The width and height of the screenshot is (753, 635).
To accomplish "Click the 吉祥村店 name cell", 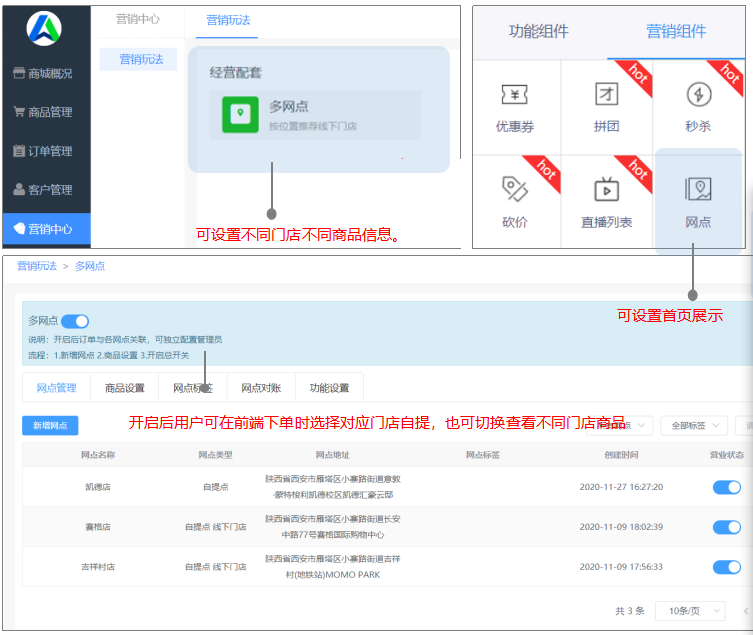I will [x=97, y=567].
